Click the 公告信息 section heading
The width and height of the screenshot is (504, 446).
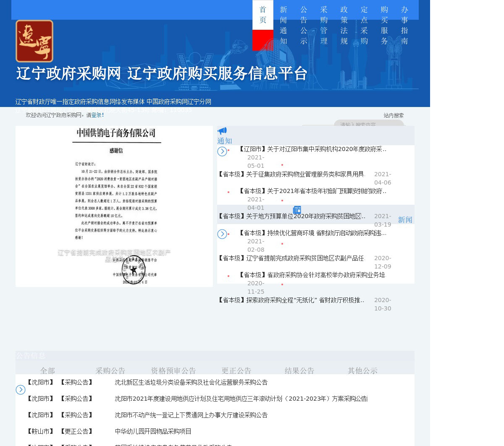[x=31, y=355]
